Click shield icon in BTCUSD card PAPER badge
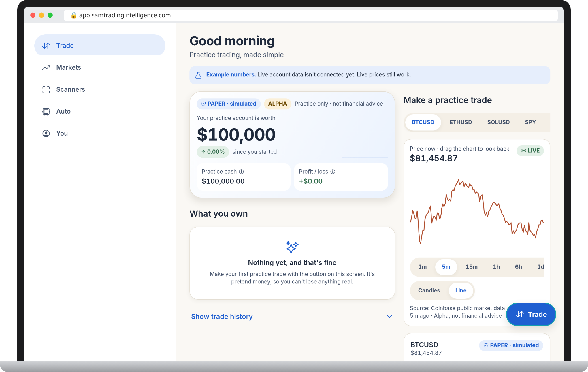The width and height of the screenshot is (588, 372). 486,345
